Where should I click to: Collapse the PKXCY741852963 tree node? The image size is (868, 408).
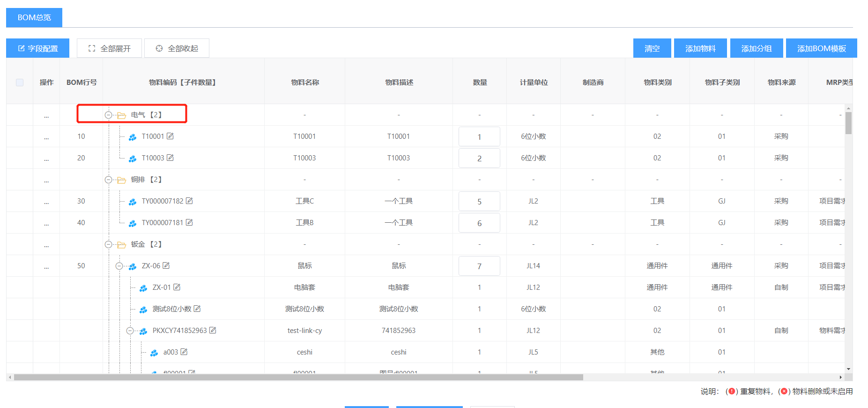pos(130,331)
